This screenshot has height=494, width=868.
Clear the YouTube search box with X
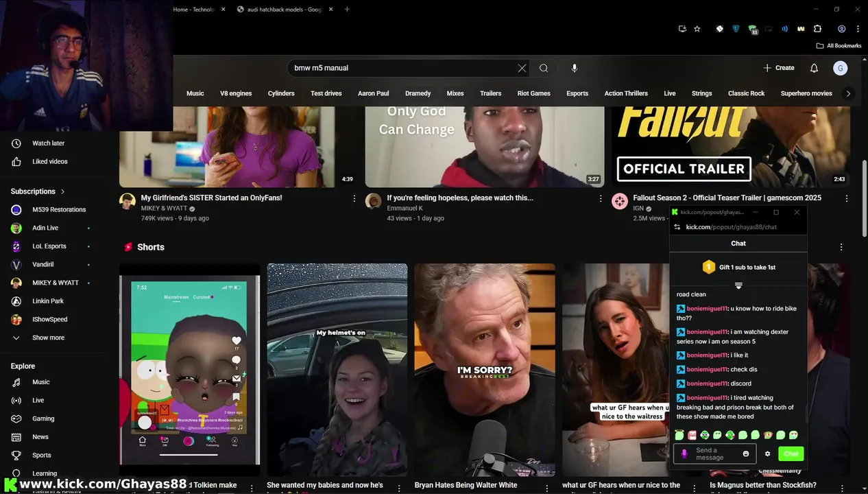coord(522,68)
